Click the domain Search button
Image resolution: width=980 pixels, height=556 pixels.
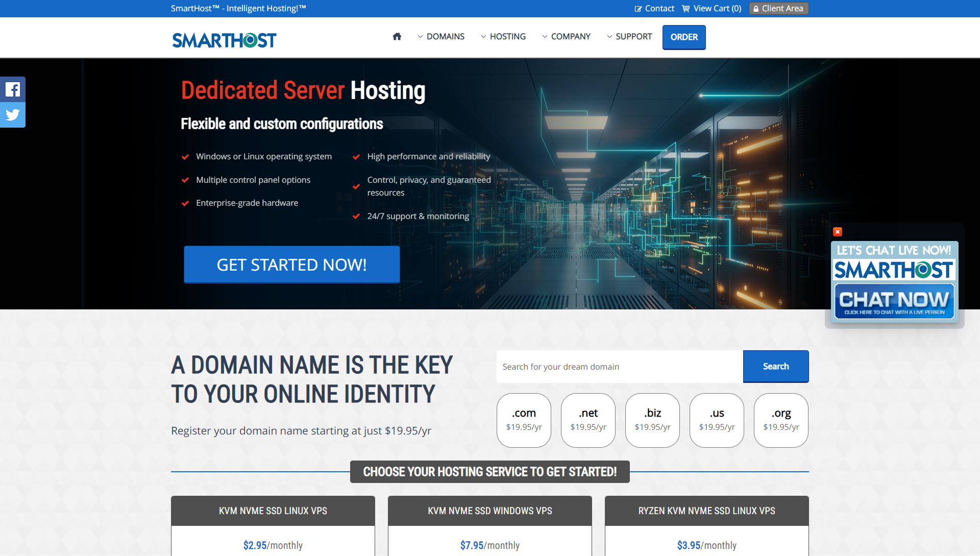point(775,367)
